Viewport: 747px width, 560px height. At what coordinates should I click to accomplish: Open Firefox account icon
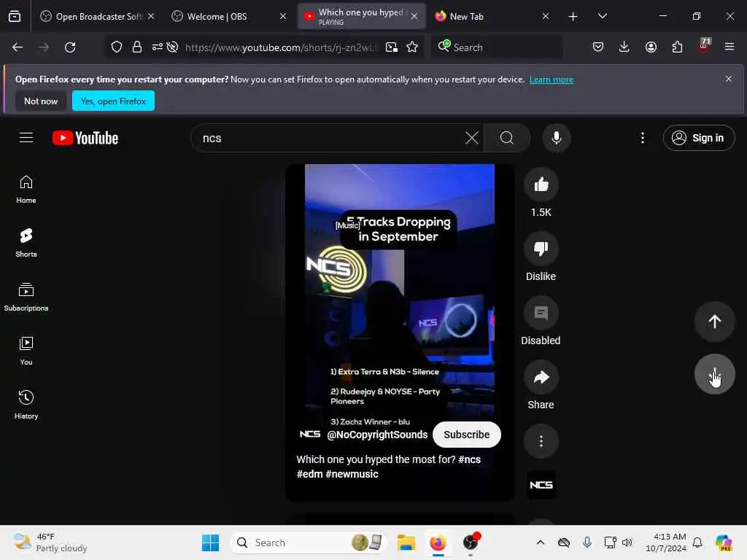651,47
